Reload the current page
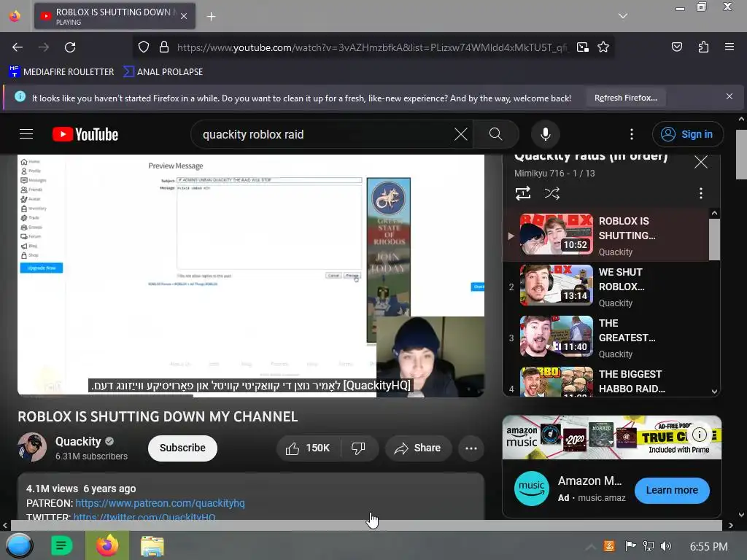 70,47
